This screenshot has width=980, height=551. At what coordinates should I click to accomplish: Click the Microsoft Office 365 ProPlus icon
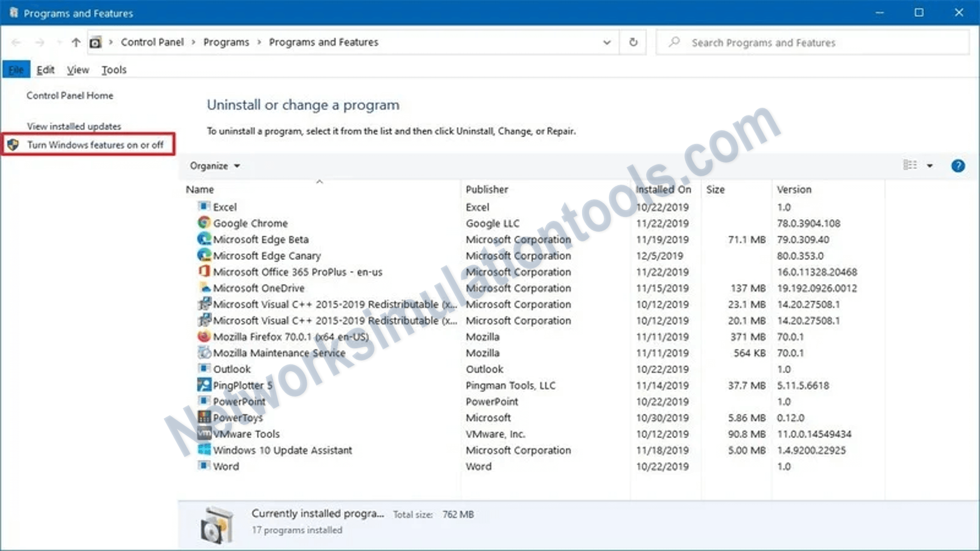[204, 271]
